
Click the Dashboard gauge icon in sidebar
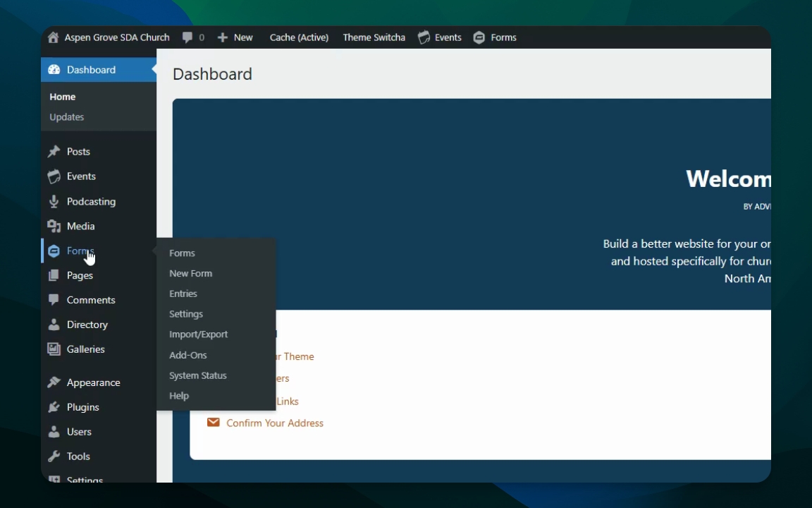pyautogui.click(x=54, y=69)
